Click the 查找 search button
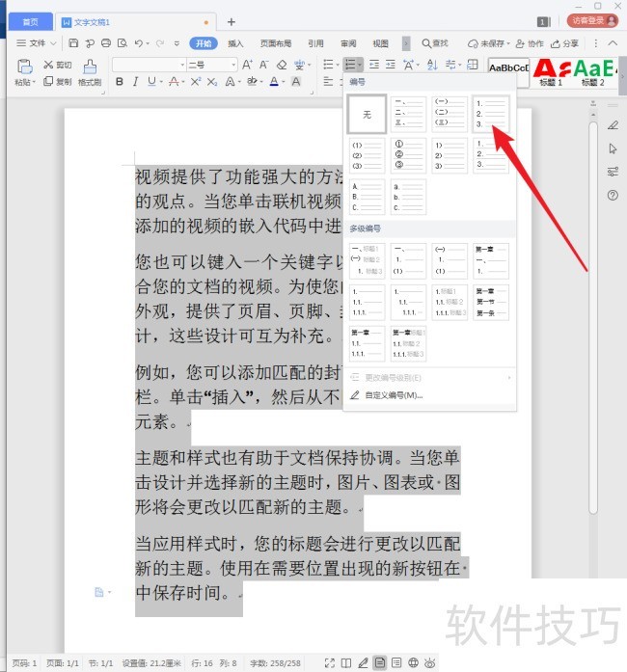627x672 pixels. pos(435,43)
